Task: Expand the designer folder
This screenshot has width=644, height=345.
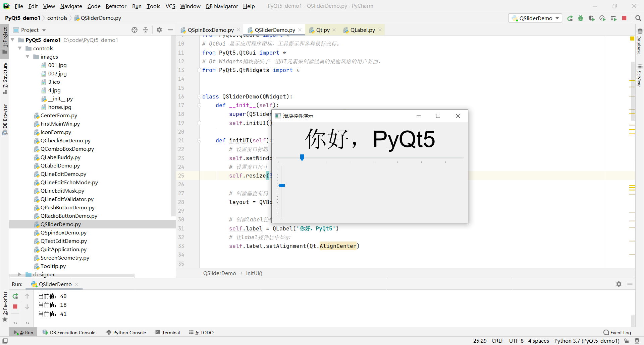Action: coord(20,274)
